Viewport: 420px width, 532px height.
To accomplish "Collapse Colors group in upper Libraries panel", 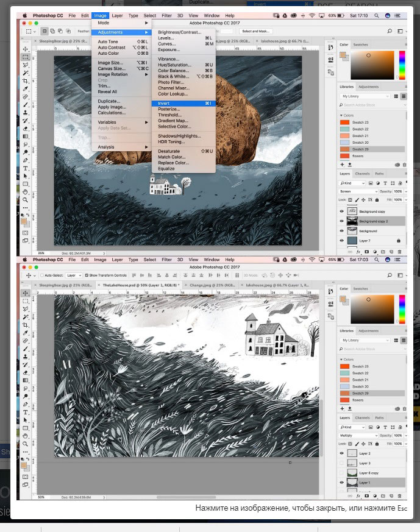I will [341, 115].
